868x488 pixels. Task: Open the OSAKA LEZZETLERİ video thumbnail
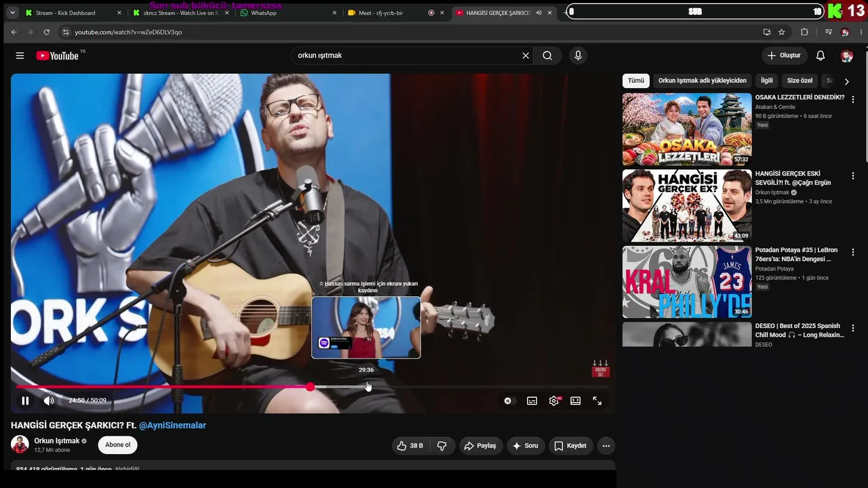687,129
